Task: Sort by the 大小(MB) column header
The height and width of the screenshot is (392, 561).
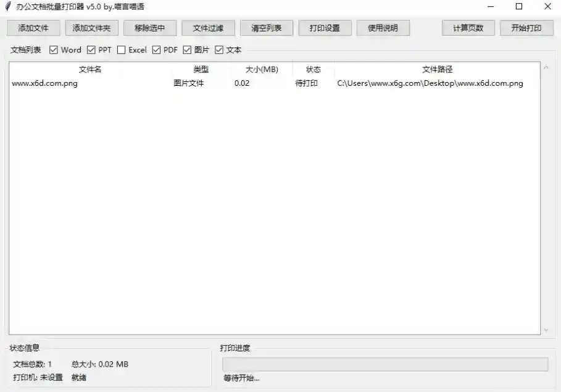Action: point(262,70)
